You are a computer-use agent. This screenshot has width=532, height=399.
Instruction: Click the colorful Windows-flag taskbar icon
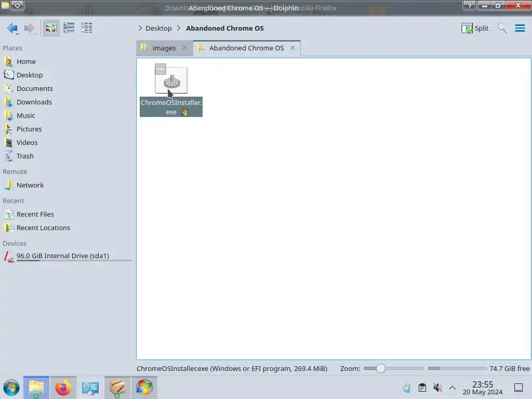(x=144, y=388)
